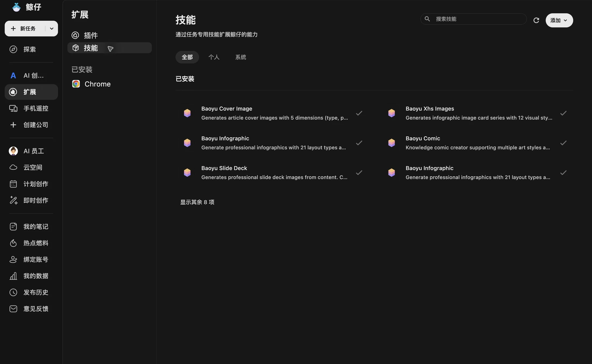This screenshot has width=592, height=364.
Task: Switch to the 全部 tab
Action: point(187,57)
